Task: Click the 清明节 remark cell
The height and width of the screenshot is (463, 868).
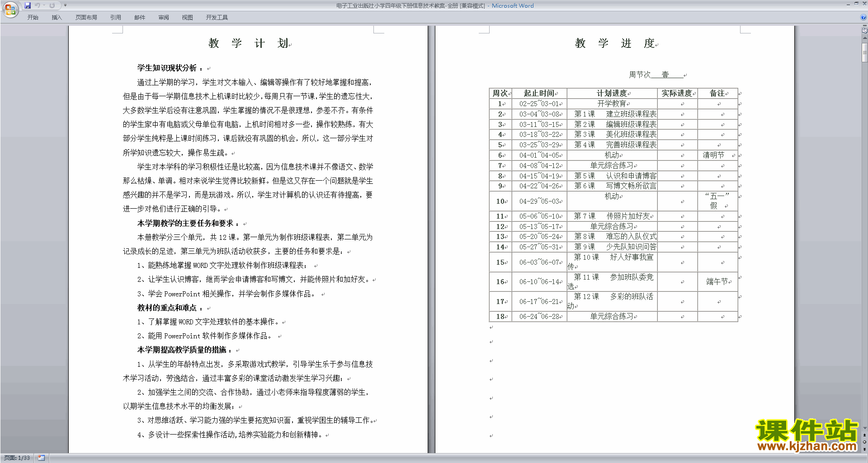Action: 717,155
